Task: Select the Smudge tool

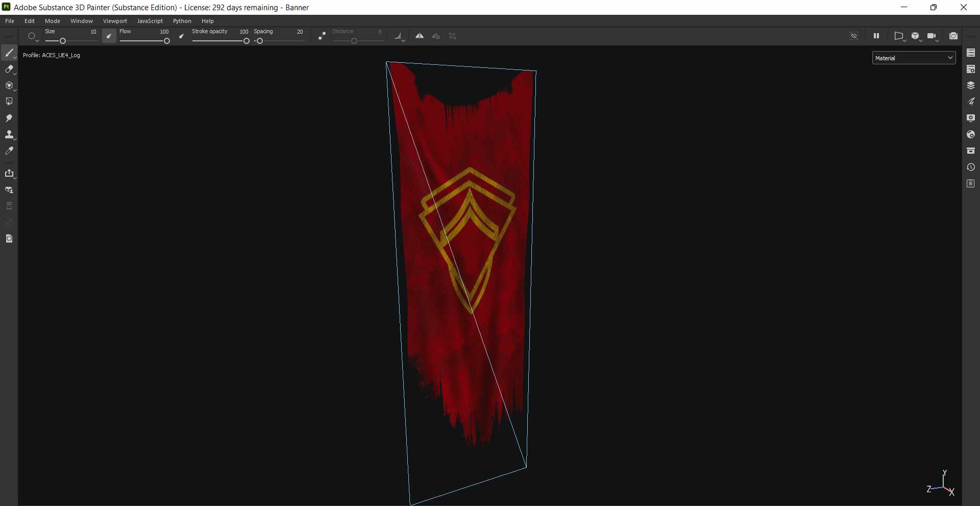Action: pos(9,118)
